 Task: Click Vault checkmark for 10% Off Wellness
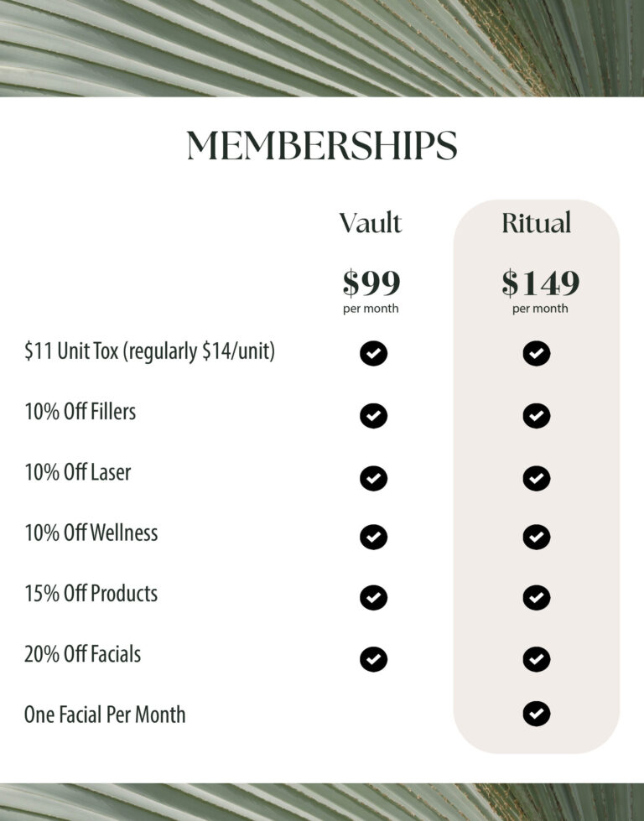(x=373, y=537)
